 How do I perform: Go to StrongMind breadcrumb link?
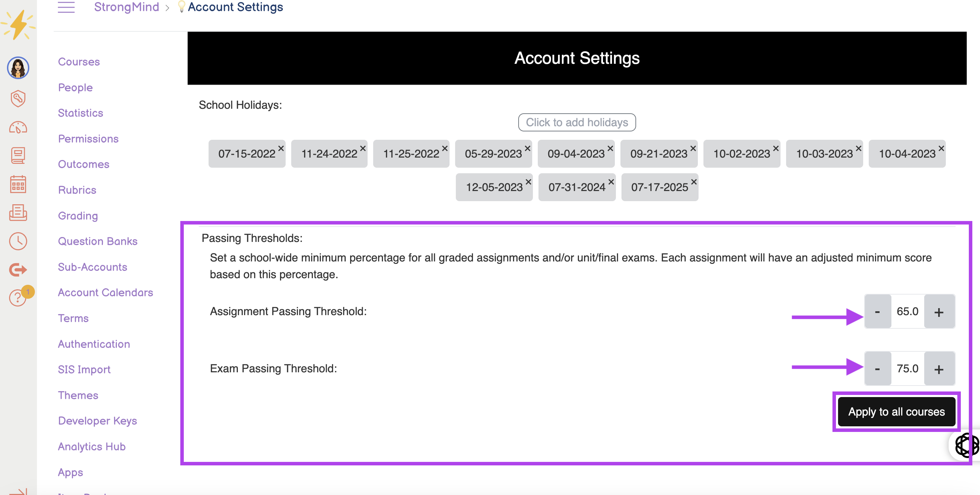126,7
